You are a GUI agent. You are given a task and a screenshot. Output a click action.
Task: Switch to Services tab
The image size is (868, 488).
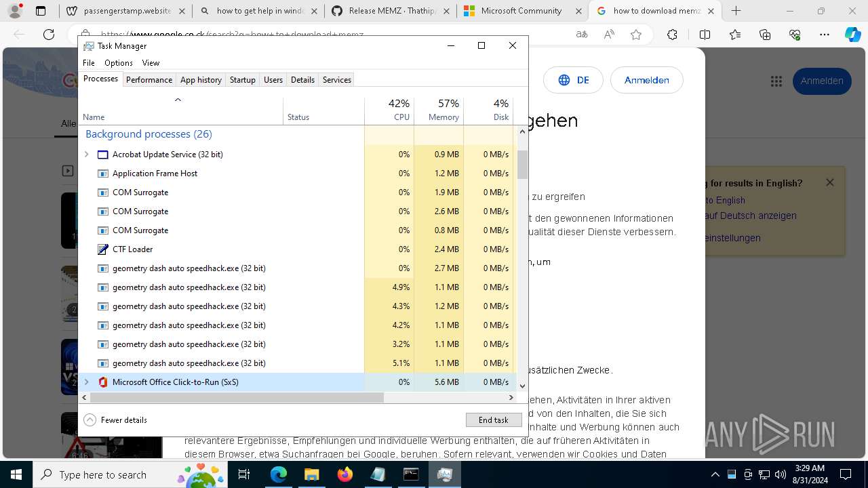337,80
